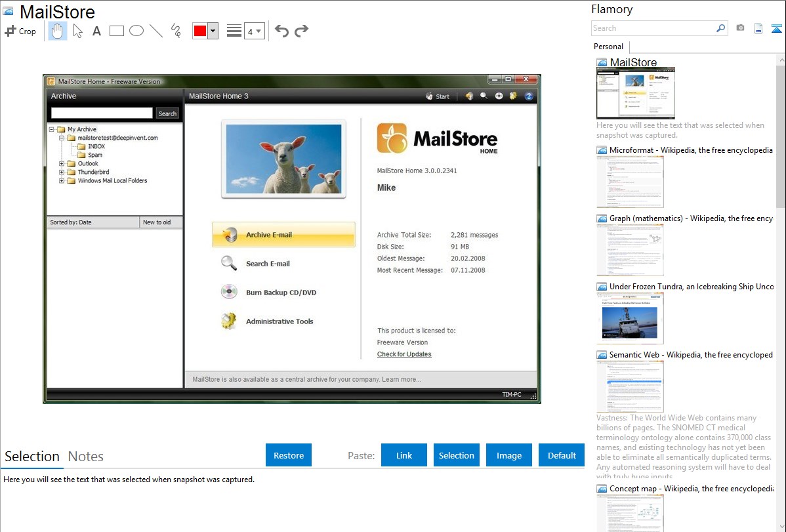
Task: Click the Archive search text box
Action: tap(102, 113)
